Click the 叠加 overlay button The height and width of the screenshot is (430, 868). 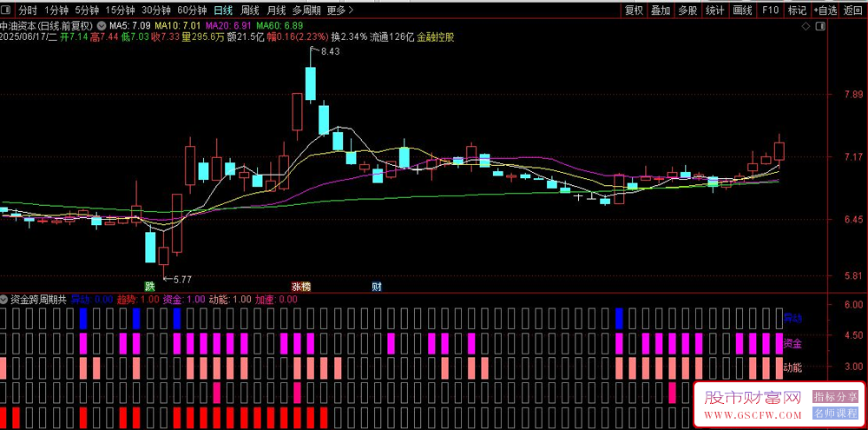661,10
